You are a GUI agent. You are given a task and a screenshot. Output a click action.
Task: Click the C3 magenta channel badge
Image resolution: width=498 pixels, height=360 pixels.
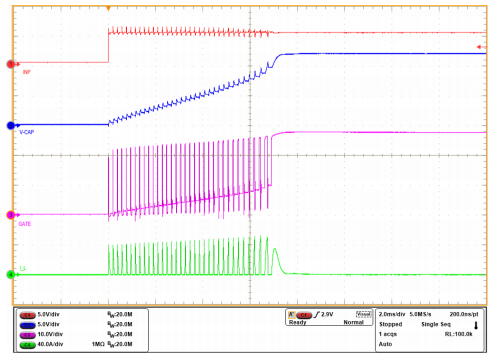[28, 335]
